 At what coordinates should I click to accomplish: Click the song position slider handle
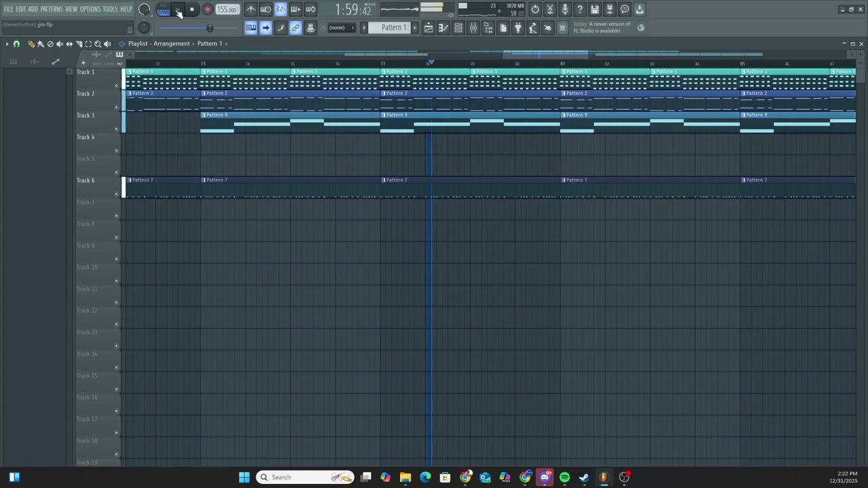coord(210,28)
